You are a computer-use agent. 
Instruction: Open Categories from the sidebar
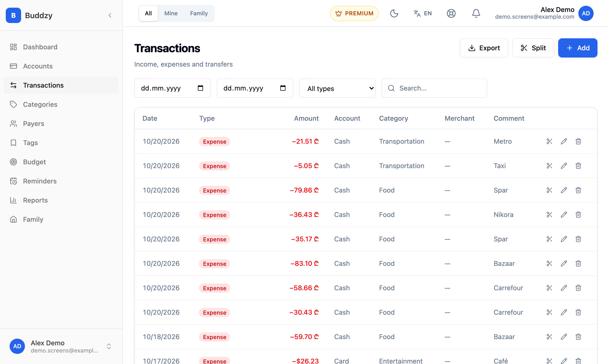(x=61, y=104)
